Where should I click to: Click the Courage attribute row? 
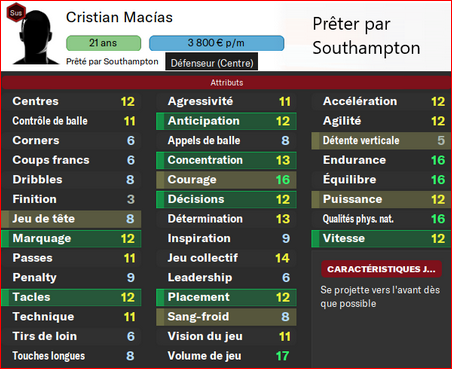[226, 180]
